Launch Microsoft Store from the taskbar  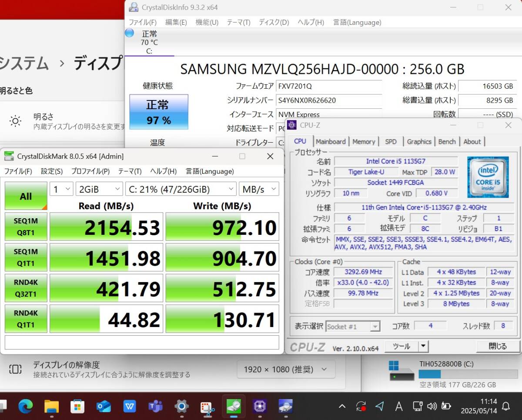77,407
